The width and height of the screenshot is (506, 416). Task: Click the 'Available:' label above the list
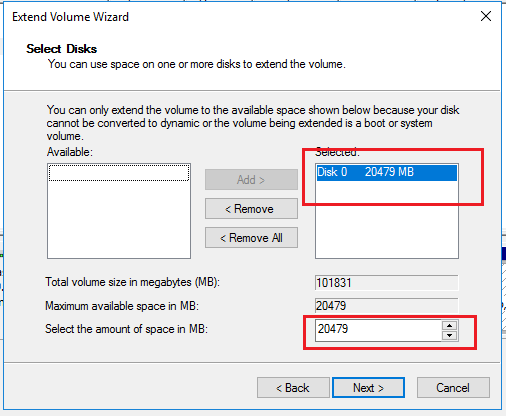70,152
